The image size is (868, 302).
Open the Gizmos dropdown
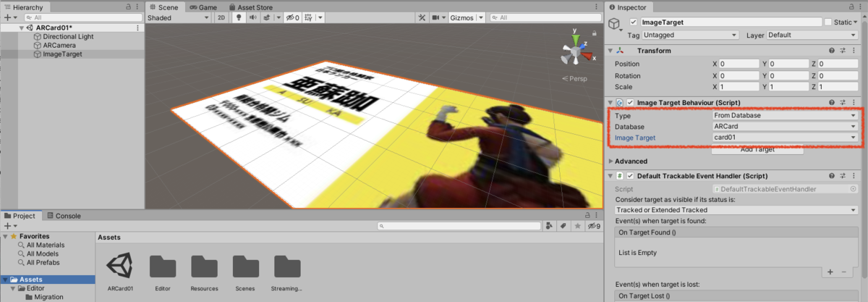tap(467, 17)
